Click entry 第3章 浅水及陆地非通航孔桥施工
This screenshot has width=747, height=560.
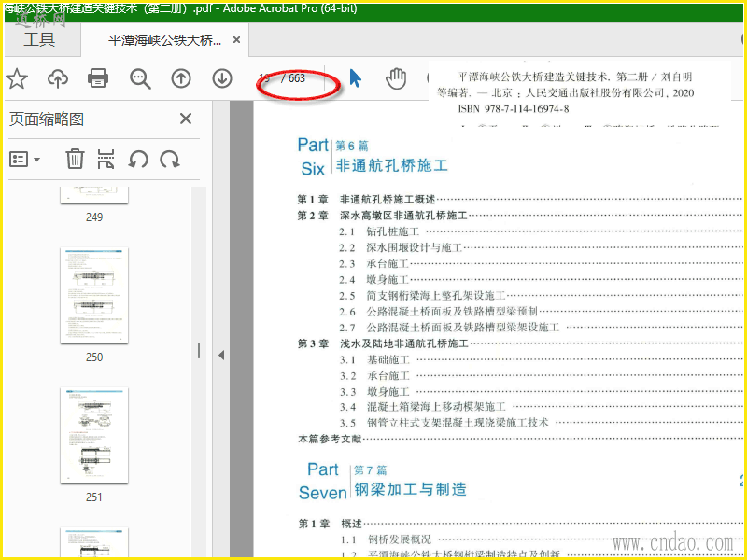coord(384,343)
